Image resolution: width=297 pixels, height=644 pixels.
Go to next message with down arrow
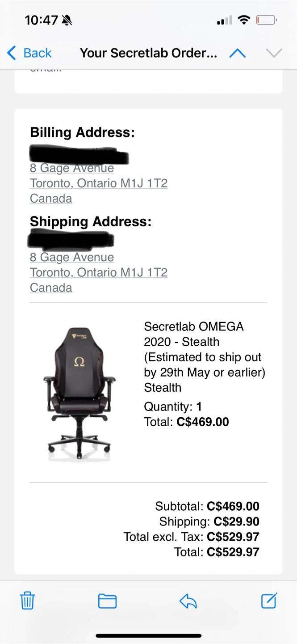coord(273,53)
